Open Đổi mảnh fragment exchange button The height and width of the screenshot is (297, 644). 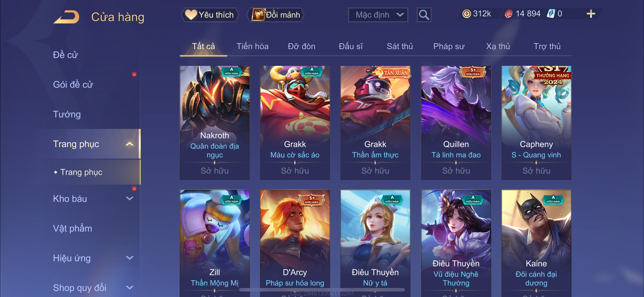click(275, 15)
